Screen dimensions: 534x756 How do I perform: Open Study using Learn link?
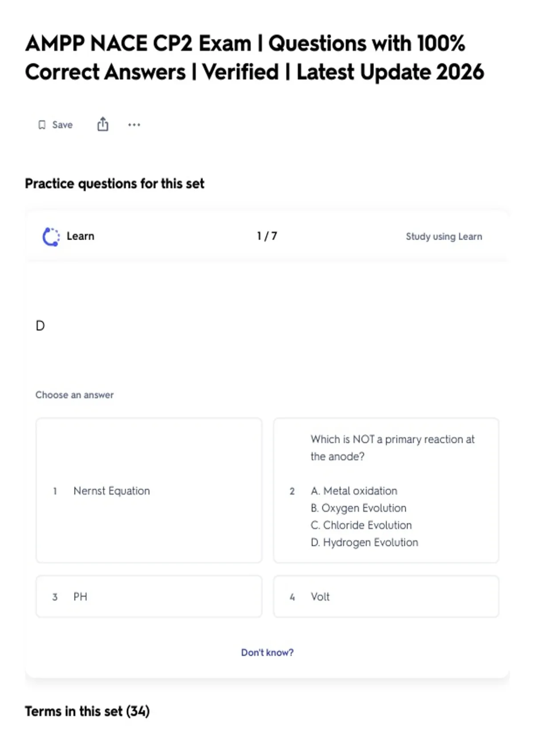pyautogui.click(x=444, y=237)
